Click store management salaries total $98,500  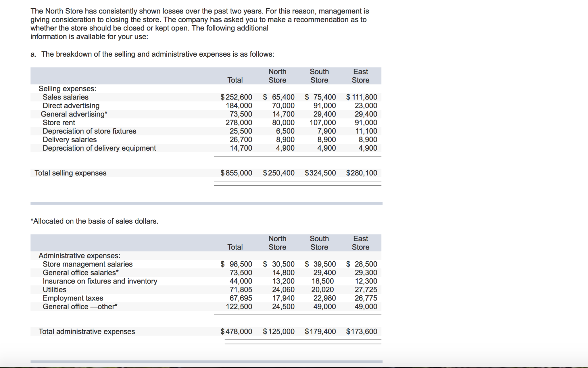point(236,264)
